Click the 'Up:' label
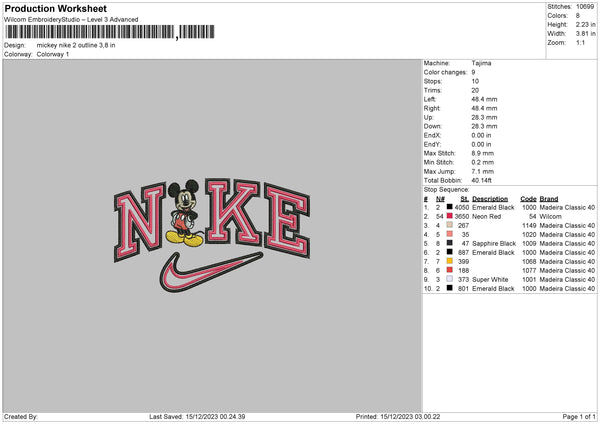Image resolution: width=600 pixels, height=424 pixels. [x=428, y=117]
